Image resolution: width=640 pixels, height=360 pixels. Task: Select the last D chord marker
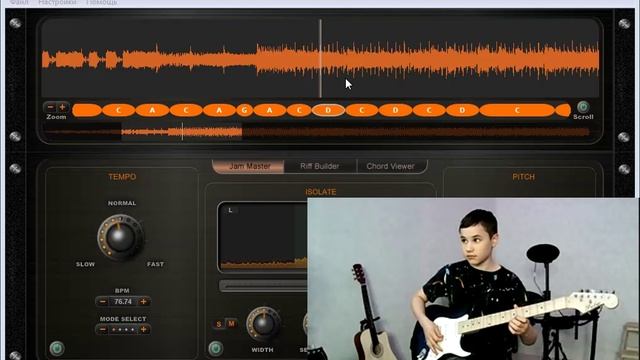click(x=462, y=110)
